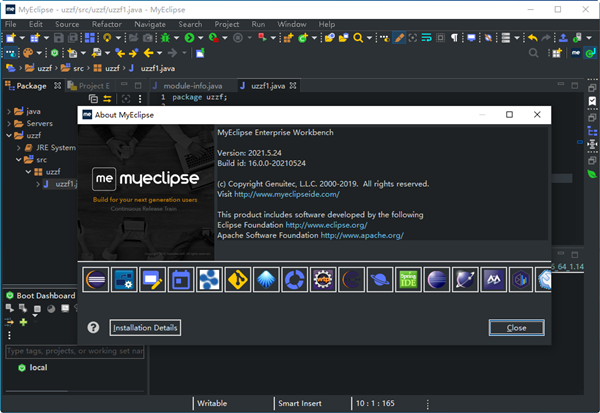This screenshot has height=413, width=600.
Task: Toggle show whitespace pilcrow icon
Action: (454, 38)
